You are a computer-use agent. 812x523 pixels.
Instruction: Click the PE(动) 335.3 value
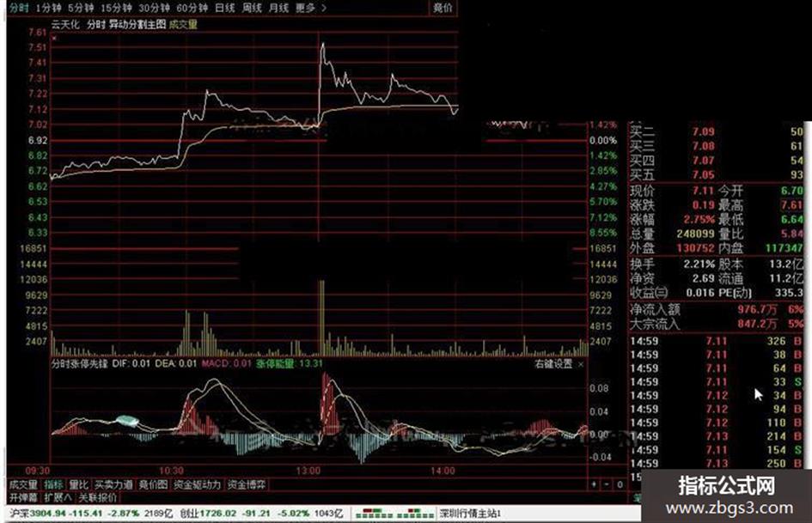click(x=789, y=293)
